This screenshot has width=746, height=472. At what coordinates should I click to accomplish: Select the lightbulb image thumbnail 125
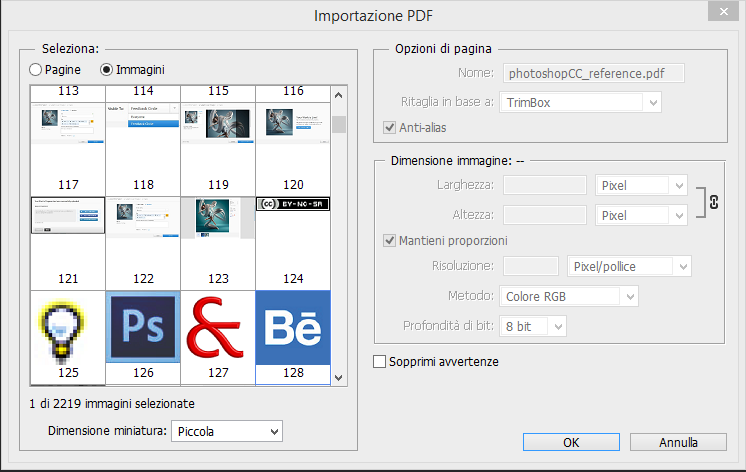click(68, 338)
